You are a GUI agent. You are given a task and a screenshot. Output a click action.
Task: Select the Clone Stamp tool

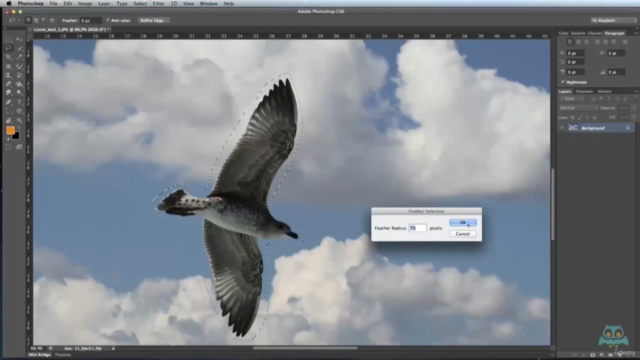pyautogui.click(x=8, y=75)
